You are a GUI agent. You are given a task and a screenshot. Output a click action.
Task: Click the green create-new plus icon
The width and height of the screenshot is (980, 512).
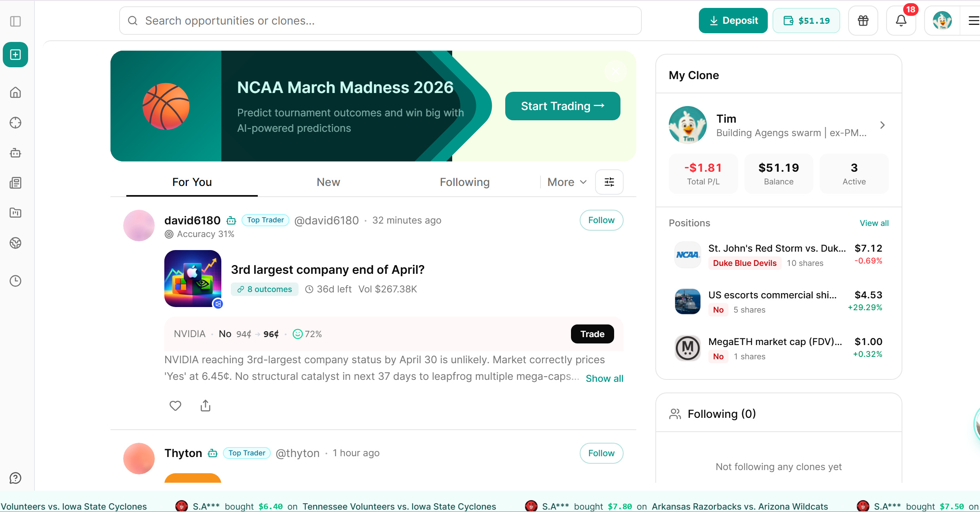point(15,55)
